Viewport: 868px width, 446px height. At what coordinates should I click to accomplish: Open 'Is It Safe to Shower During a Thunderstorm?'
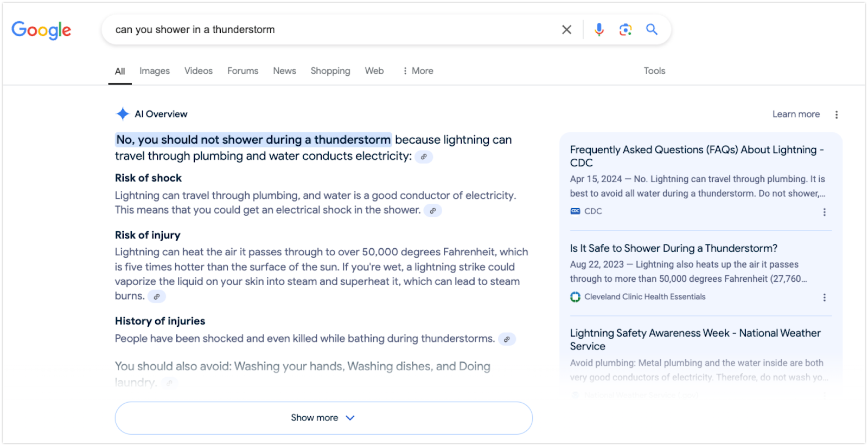point(674,248)
